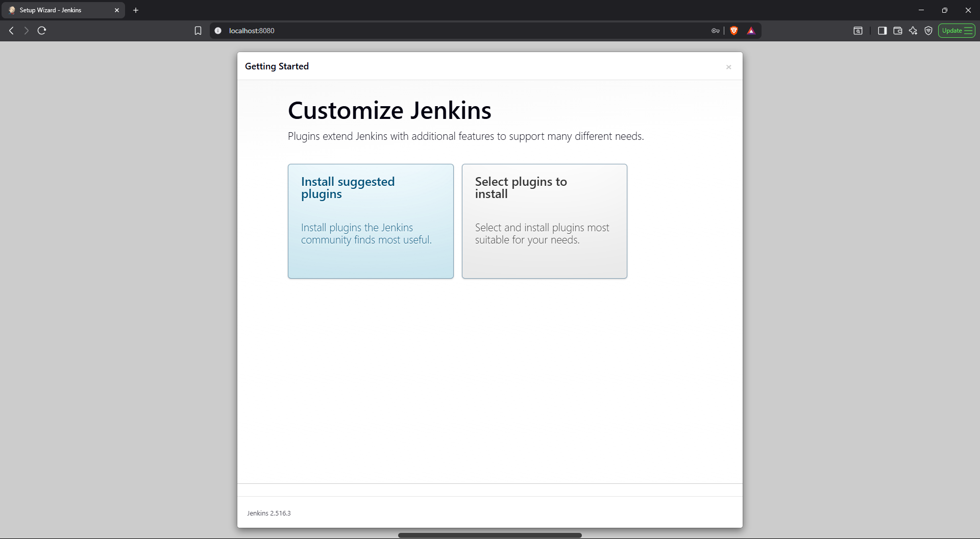Choose Select plugins to install option
980x539 pixels.
(544, 221)
